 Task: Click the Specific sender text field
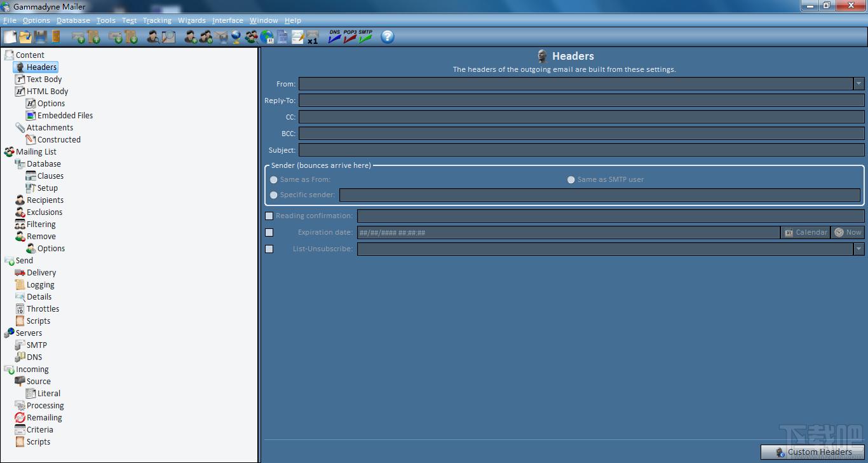tap(600, 195)
